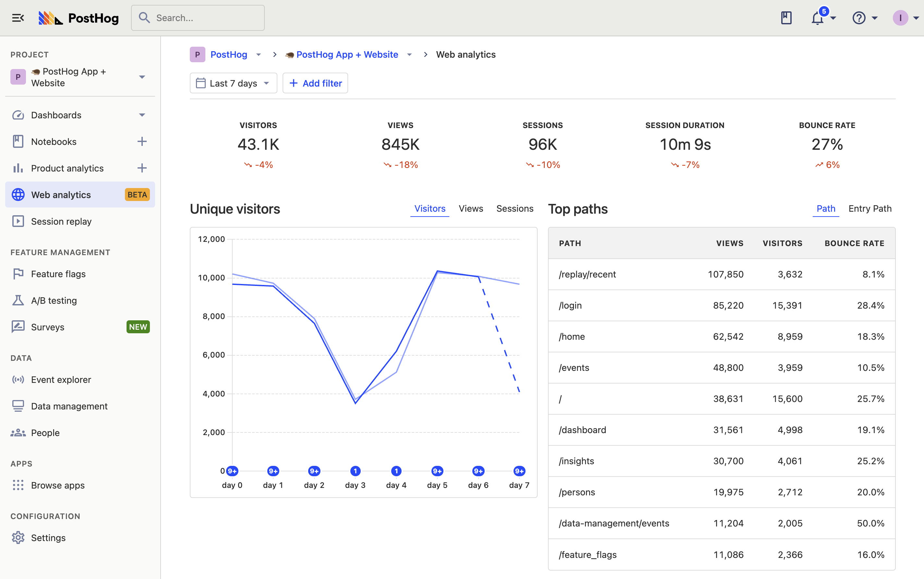The height and width of the screenshot is (579, 924).
Task: Switch to the Visitors tab
Action: coord(430,208)
